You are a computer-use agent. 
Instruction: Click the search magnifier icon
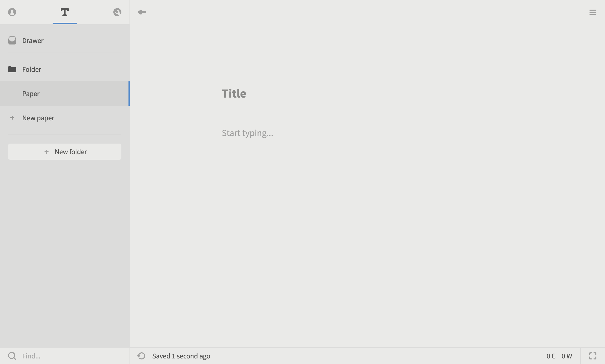tap(12, 356)
